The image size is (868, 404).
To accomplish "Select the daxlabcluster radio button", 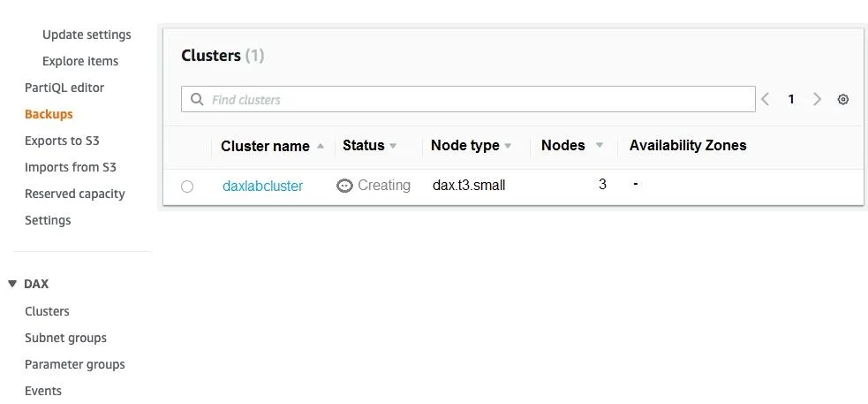I will 187,187.
